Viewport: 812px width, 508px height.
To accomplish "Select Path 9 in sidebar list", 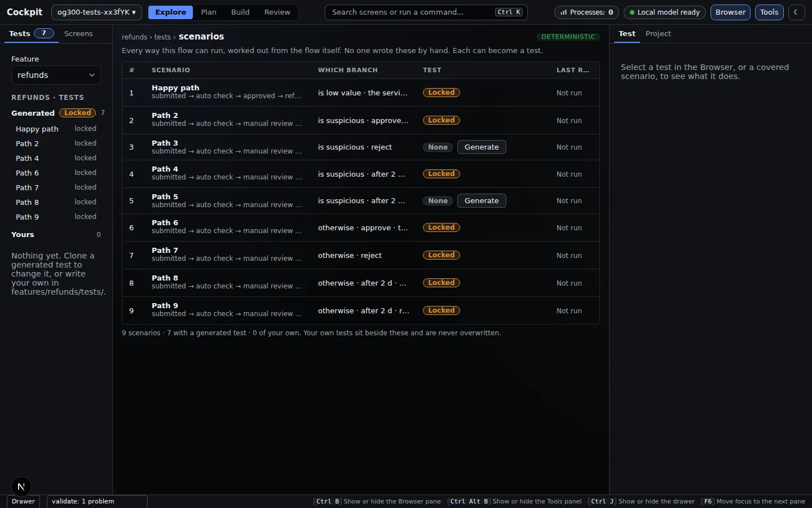I will 56,217.
